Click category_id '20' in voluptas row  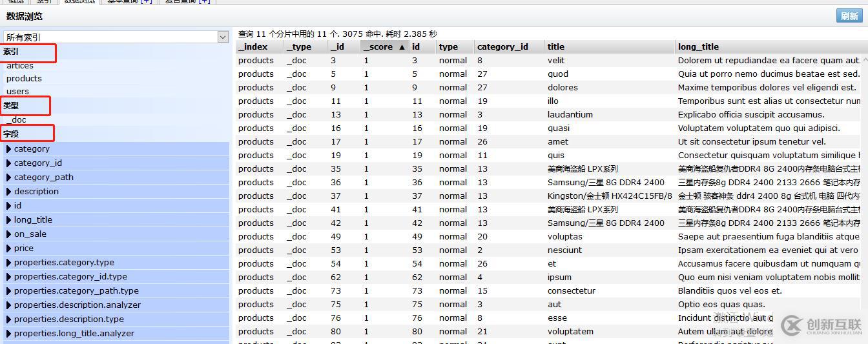[482, 236]
